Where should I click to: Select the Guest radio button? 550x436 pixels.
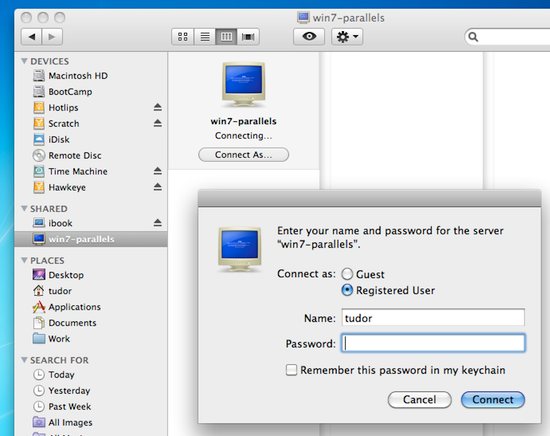(x=347, y=274)
